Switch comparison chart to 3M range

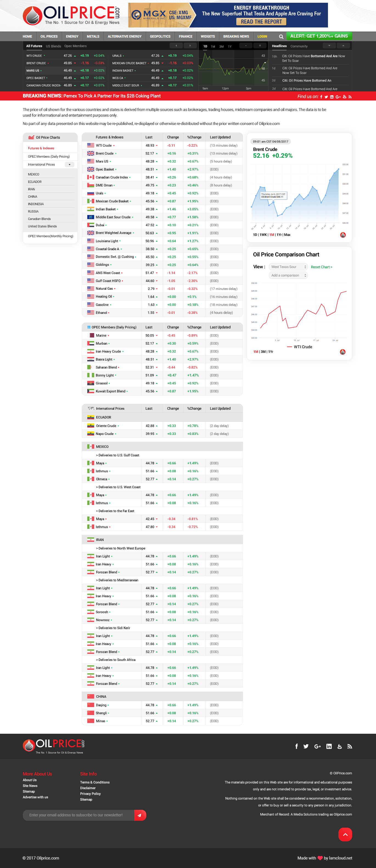coord(263,352)
